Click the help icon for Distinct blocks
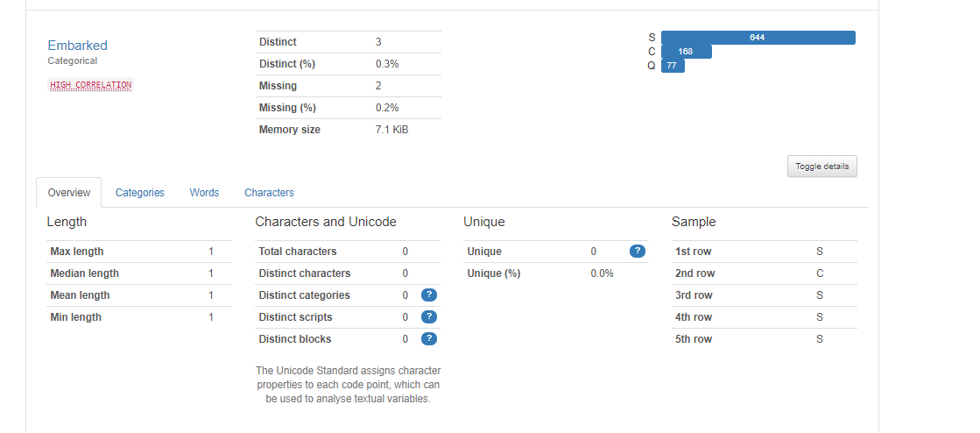This screenshot has width=980, height=433. 429,339
